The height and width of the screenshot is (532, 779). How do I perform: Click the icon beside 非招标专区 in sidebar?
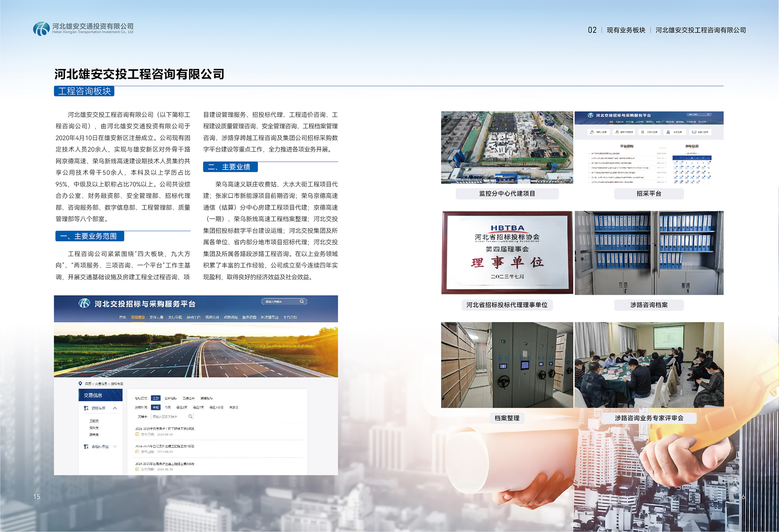point(86,447)
